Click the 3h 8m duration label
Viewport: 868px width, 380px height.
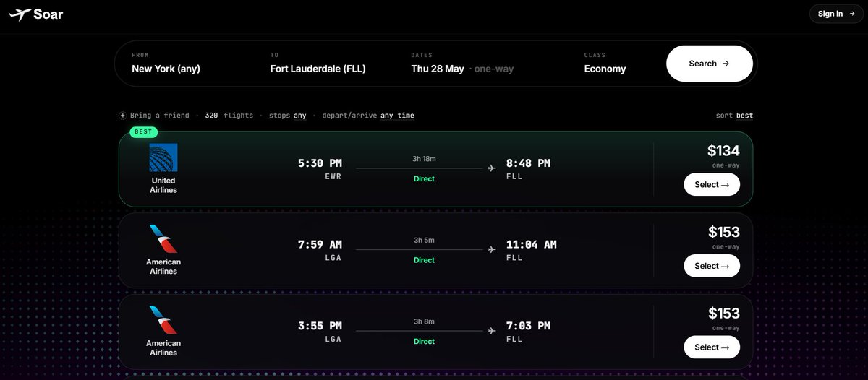tap(424, 321)
